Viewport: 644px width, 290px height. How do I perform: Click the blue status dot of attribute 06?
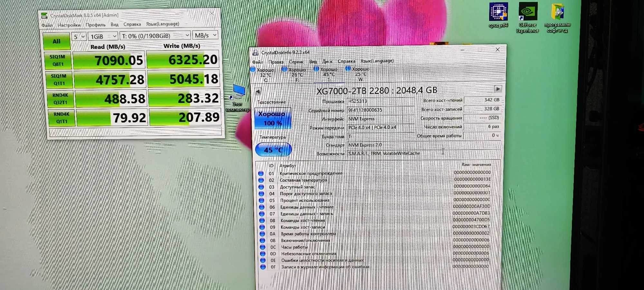coord(262,207)
